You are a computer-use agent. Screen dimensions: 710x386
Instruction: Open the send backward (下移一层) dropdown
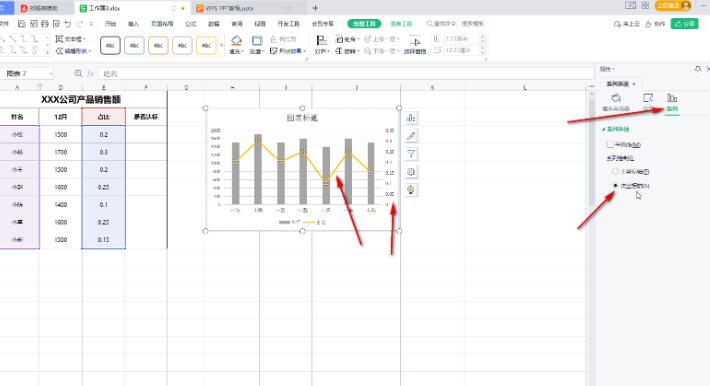click(382, 51)
